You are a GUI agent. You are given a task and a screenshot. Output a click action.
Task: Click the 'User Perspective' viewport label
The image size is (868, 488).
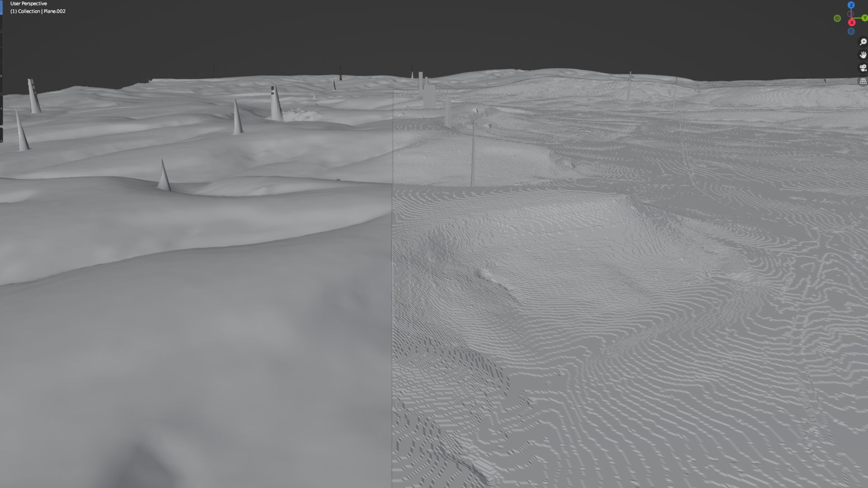point(28,4)
